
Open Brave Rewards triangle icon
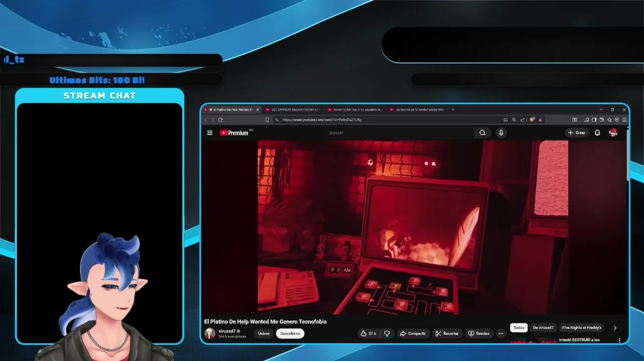pos(540,120)
